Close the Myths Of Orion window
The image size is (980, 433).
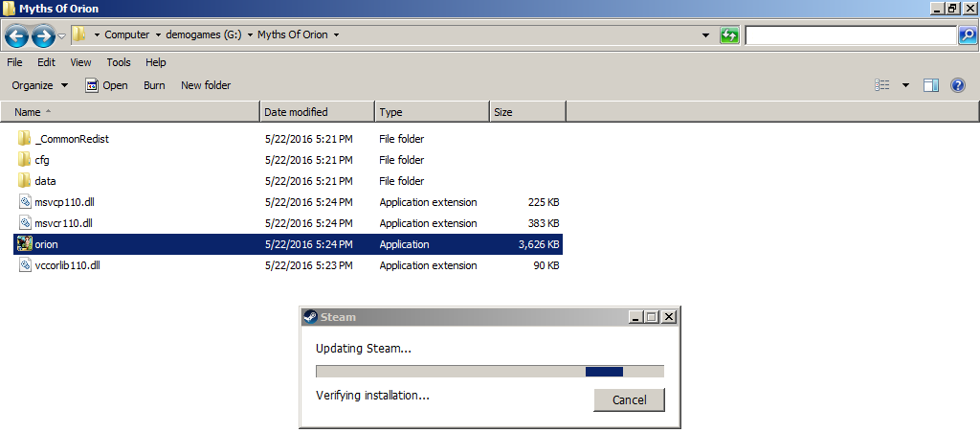[970, 8]
